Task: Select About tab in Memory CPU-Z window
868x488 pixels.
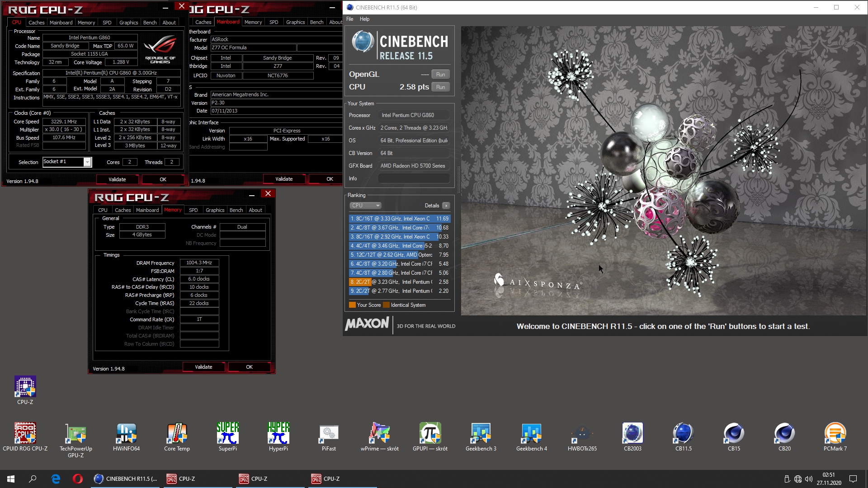Action: pyautogui.click(x=255, y=210)
